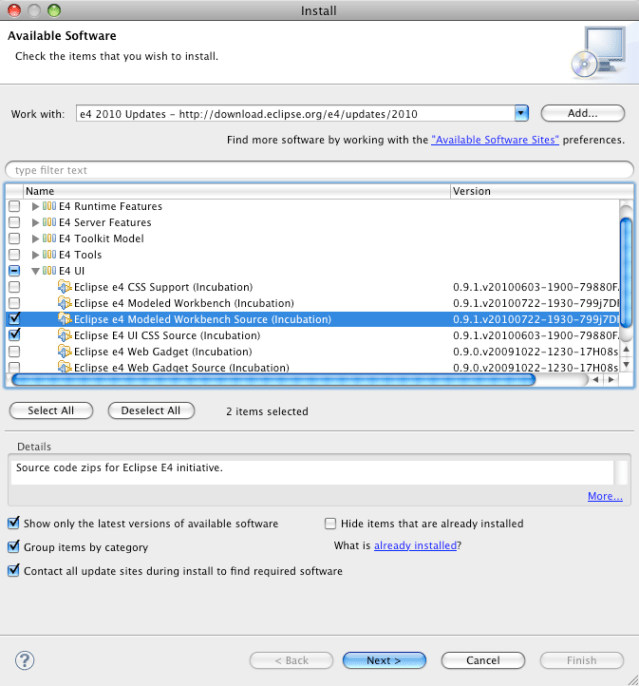Viewport: 639px width, 686px height.
Task: Click the Eclipse e4 CSS Support feature icon
Action: pos(65,287)
